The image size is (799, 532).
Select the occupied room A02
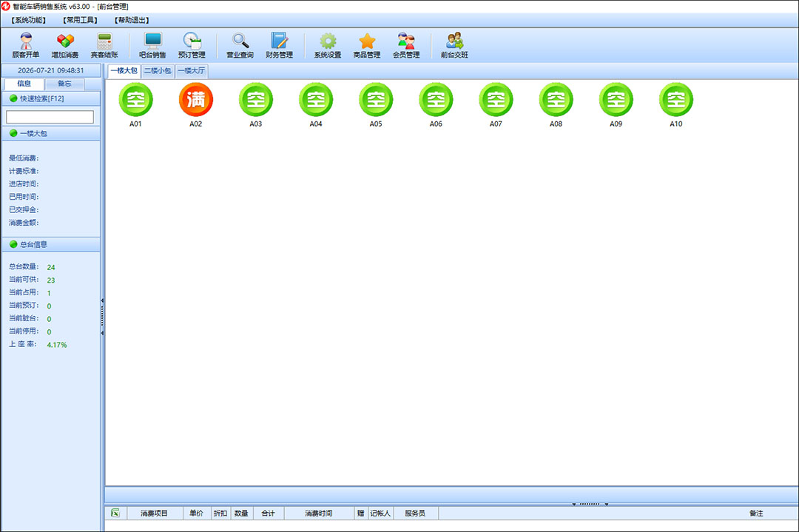coord(195,104)
